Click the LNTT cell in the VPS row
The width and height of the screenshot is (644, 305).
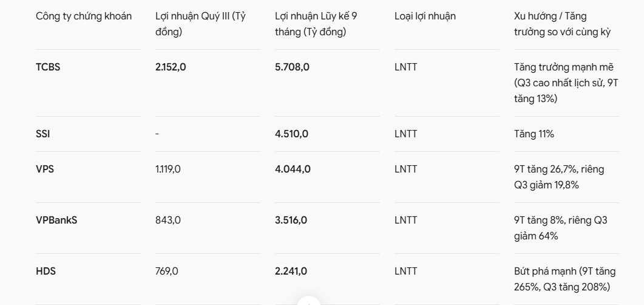(406, 169)
